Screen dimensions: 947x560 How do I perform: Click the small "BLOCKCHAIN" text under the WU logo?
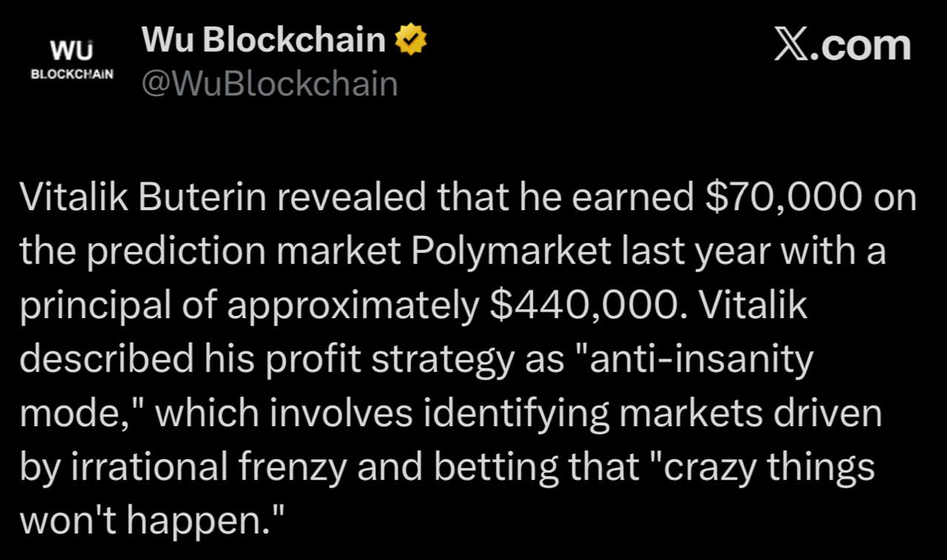(x=72, y=75)
